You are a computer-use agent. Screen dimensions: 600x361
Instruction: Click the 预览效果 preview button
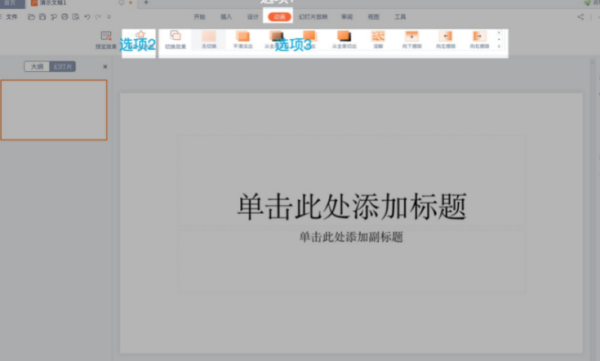click(106, 40)
